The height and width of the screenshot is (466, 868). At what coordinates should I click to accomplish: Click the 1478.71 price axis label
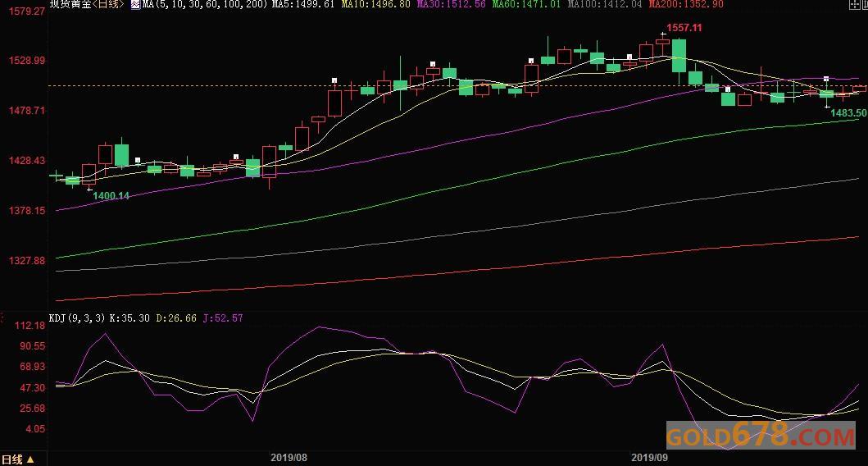tap(27, 111)
